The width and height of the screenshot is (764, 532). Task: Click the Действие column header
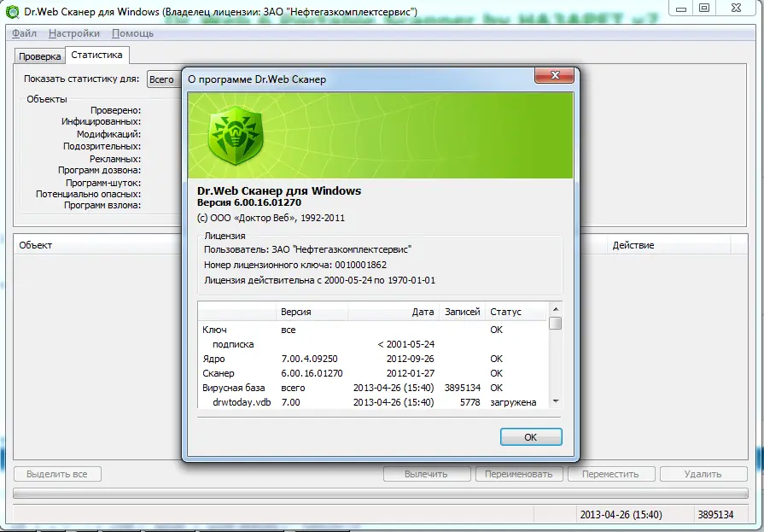click(668, 245)
